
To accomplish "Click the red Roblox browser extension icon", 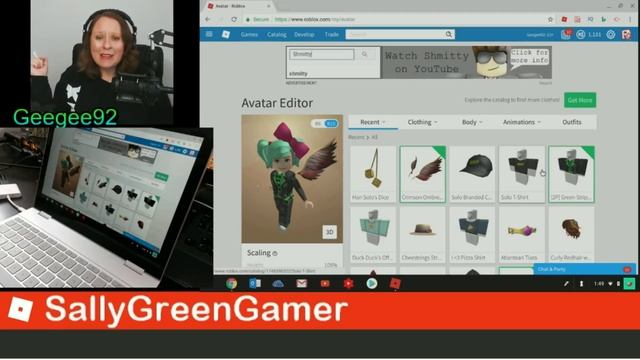I will [x=564, y=19].
